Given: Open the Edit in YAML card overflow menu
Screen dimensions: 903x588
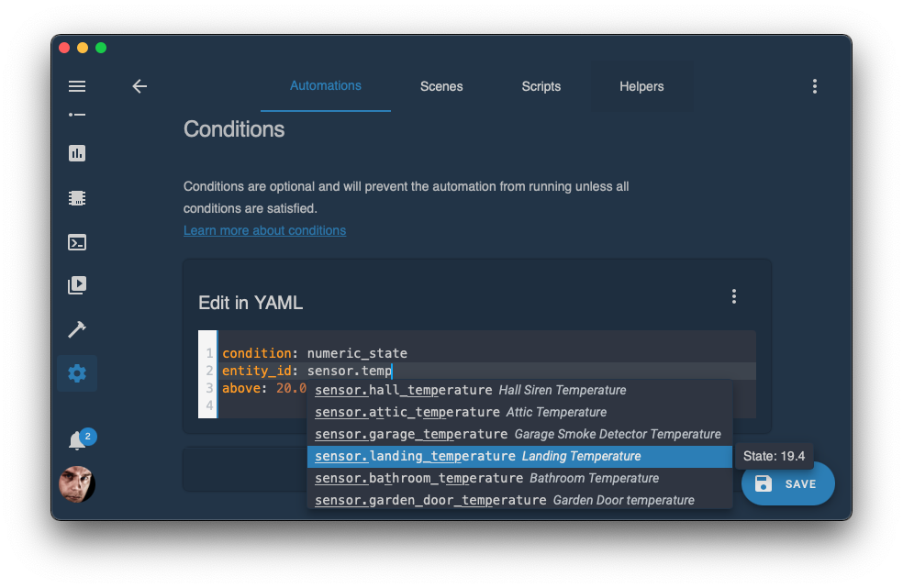Looking at the screenshot, I should 734,296.
